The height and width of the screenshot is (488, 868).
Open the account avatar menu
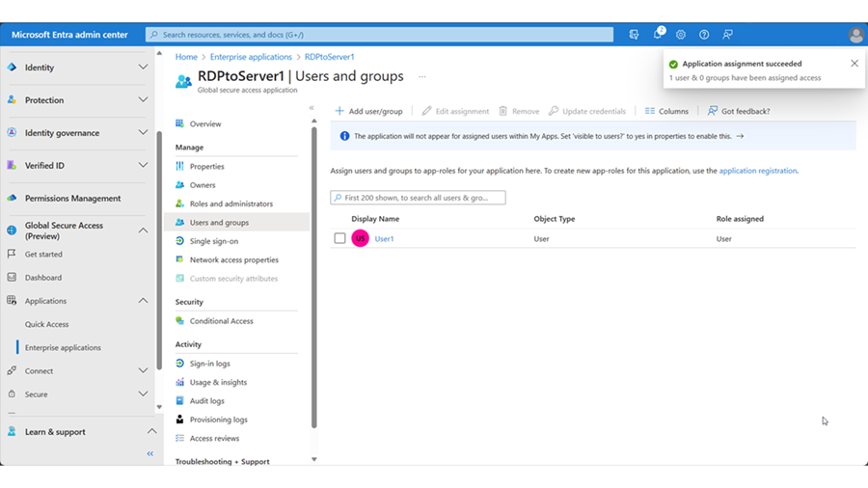855,35
